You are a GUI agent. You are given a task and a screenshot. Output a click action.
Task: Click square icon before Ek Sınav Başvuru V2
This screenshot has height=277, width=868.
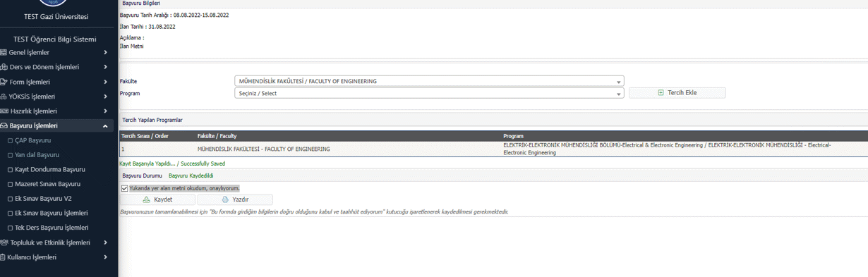point(10,199)
